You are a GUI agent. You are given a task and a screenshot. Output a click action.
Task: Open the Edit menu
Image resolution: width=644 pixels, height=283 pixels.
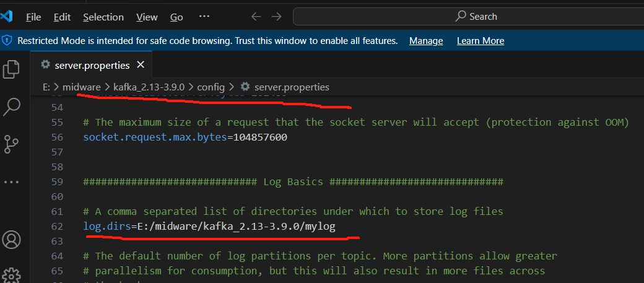click(x=62, y=17)
